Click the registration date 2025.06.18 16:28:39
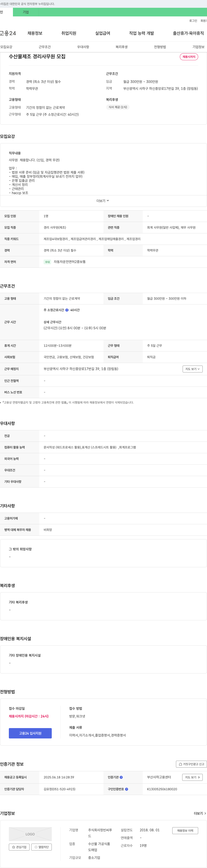207x868 pixels. (59, 777)
